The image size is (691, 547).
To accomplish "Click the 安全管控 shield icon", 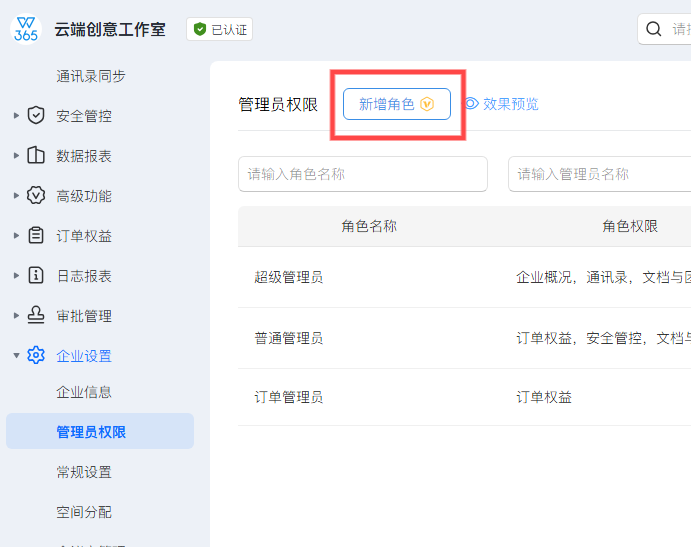I will 36,116.
